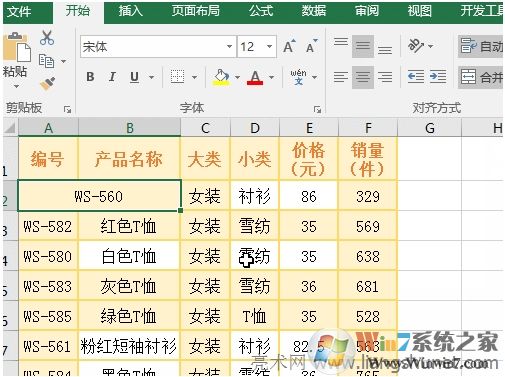Toggle wrap text (自动) button
This screenshot has height=377, width=505.
[481, 46]
